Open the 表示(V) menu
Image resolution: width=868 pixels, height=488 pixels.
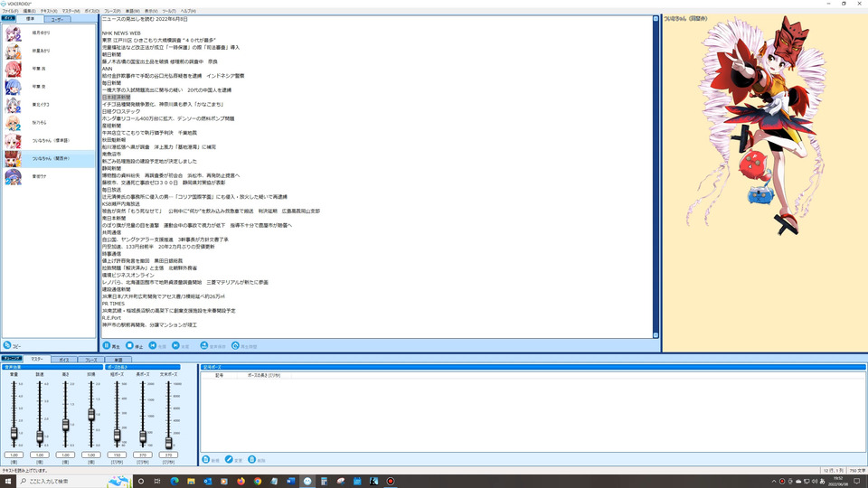(151, 11)
